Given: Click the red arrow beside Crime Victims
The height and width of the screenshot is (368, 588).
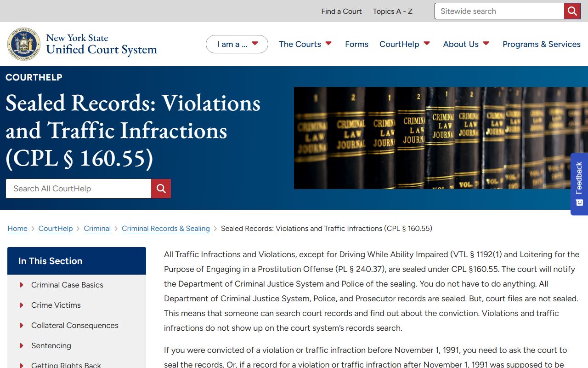Looking at the screenshot, I should 22,305.
